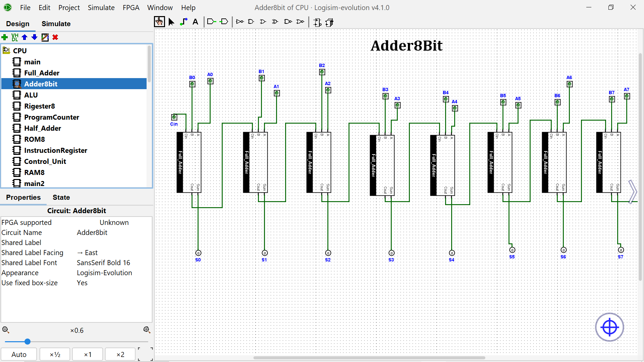Viewport: 644px width, 362px height.
Task: Select the Poke (hand) tool
Action: click(159, 22)
